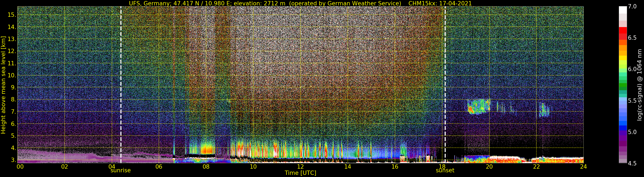This screenshot has height=177, width=644.
Task: Click the plot title 'UFS, Germany'
Action: click(149, 3)
